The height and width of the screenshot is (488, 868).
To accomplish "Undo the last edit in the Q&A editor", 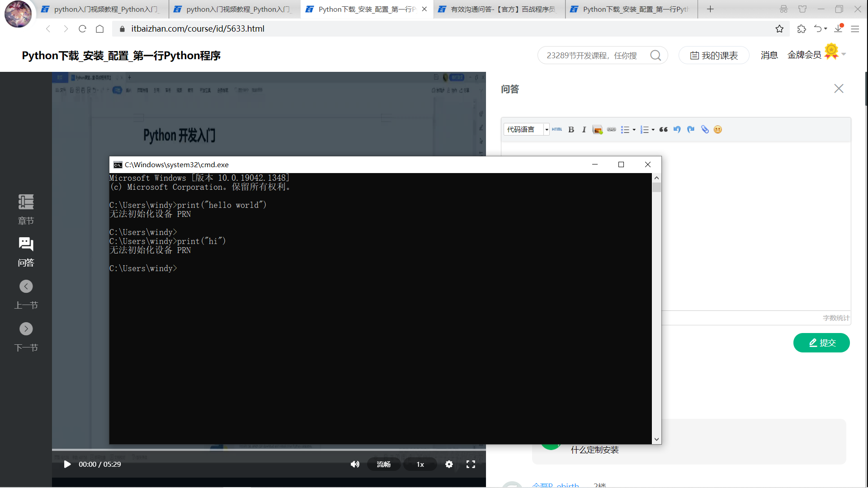I will coord(677,130).
